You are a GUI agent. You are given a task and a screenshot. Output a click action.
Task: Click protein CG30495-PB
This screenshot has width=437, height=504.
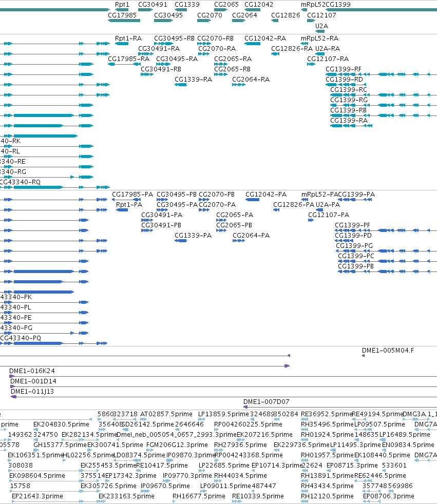(x=177, y=195)
